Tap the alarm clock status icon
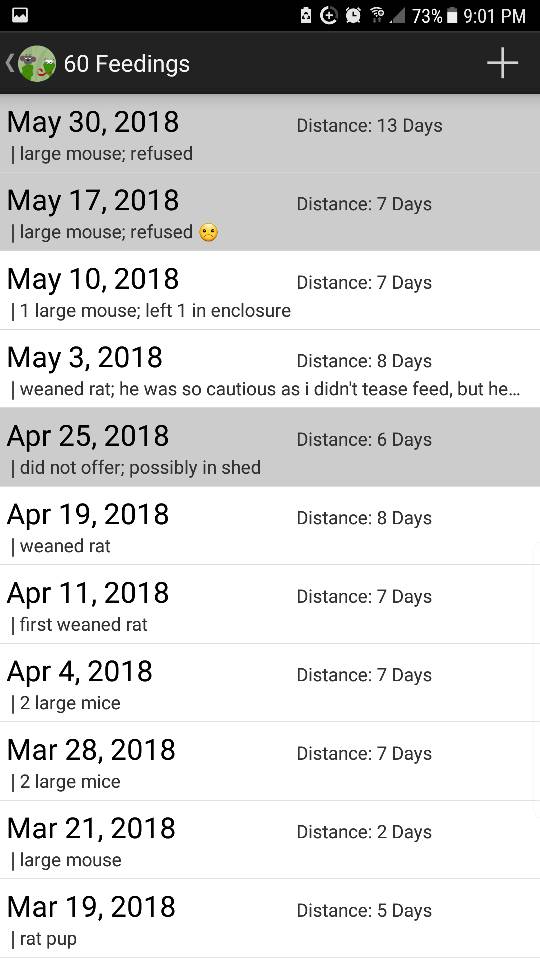Viewport: 540px width, 960px height. [x=353, y=15]
